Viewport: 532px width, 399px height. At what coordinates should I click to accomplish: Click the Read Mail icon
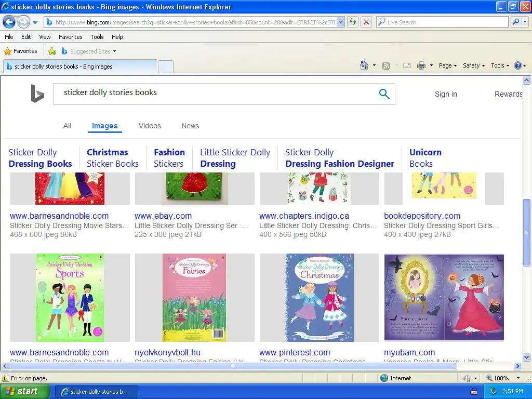[407, 65]
